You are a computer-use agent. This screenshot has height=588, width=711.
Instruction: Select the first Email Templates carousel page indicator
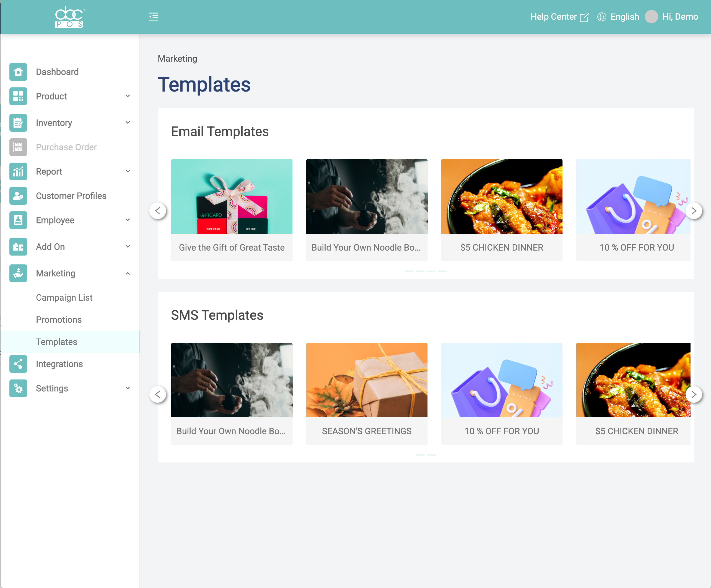pos(409,271)
